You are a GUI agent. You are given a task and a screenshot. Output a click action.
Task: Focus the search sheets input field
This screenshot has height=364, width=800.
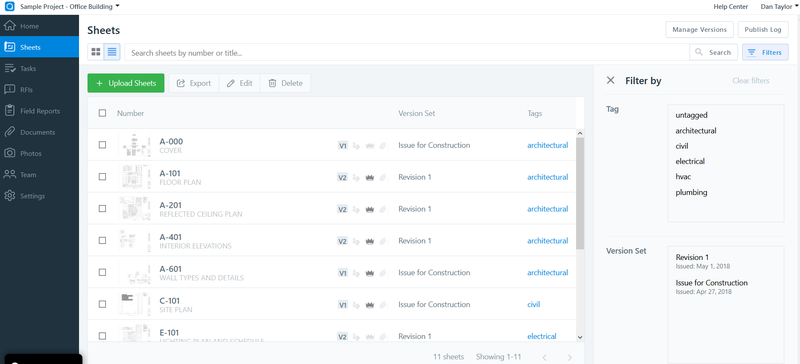[x=407, y=52]
